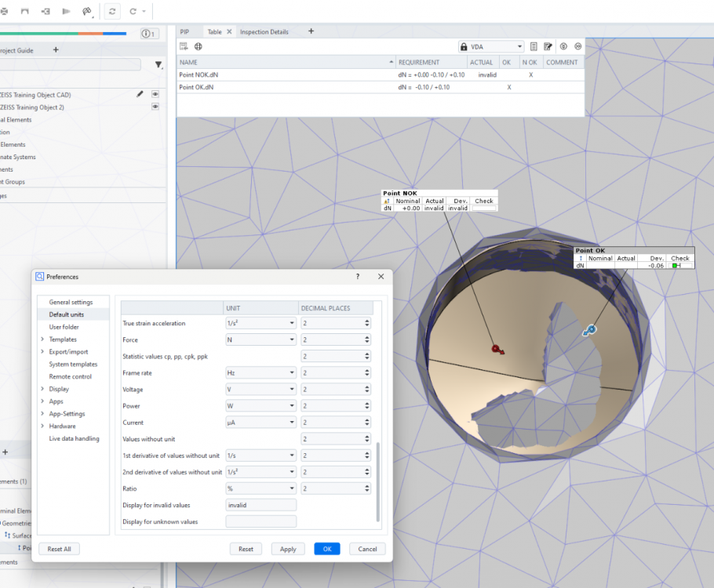Click the red Point NOK marker in 3D view
The height and width of the screenshot is (588, 714).
pos(496,349)
